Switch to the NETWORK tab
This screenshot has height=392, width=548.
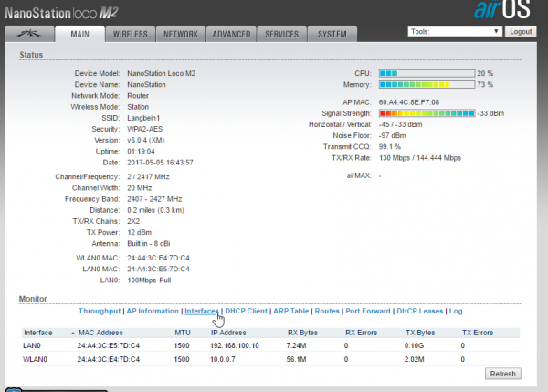(x=181, y=34)
